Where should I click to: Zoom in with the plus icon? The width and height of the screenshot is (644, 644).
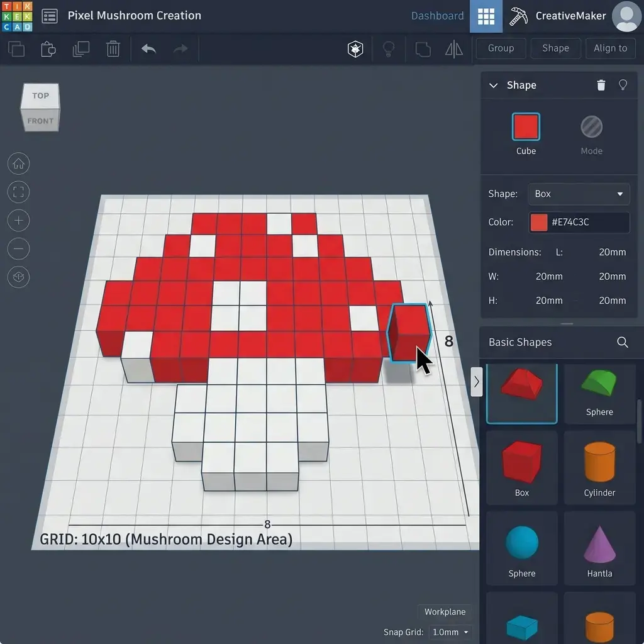pos(18,221)
